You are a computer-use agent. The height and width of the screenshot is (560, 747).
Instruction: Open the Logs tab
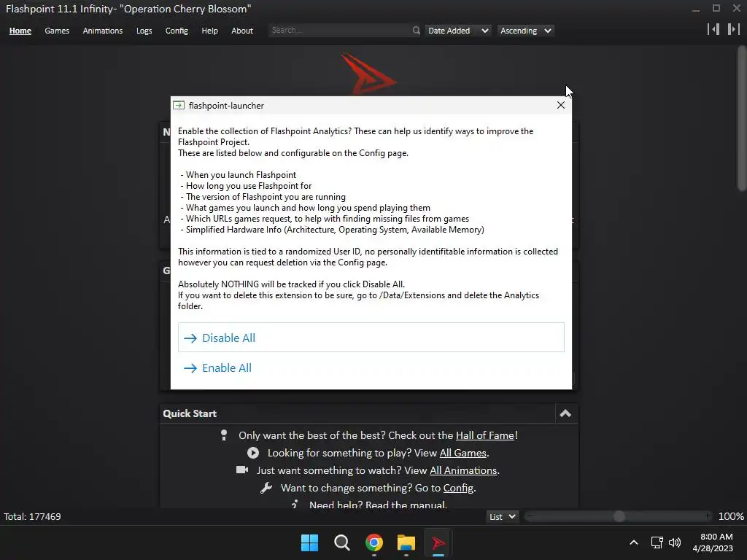pos(144,31)
